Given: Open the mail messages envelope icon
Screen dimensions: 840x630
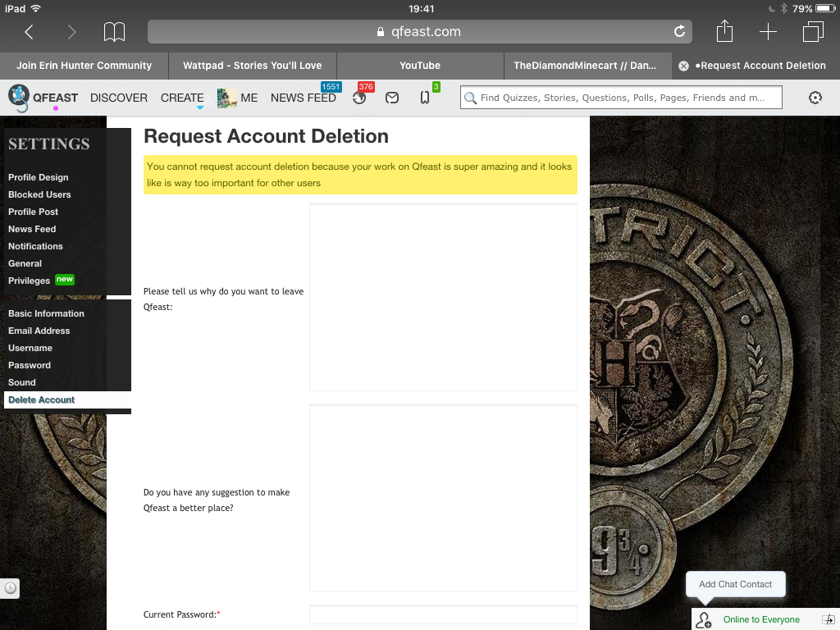Looking at the screenshot, I should click(x=392, y=98).
